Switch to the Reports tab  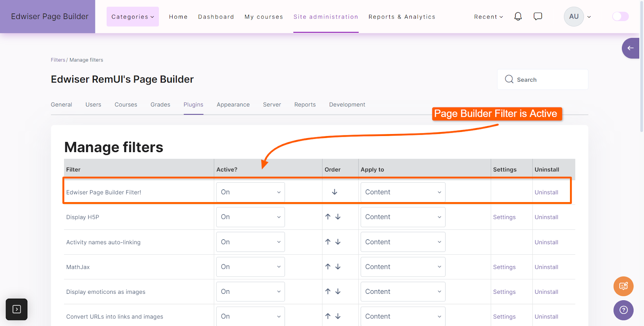[305, 105]
